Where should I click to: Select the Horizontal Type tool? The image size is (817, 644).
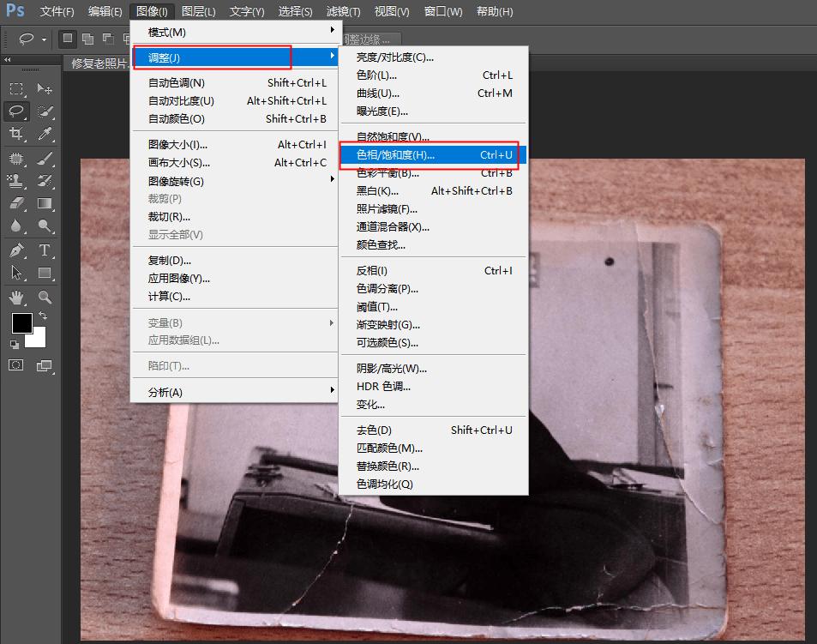pyautogui.click(x=45, y=250)
